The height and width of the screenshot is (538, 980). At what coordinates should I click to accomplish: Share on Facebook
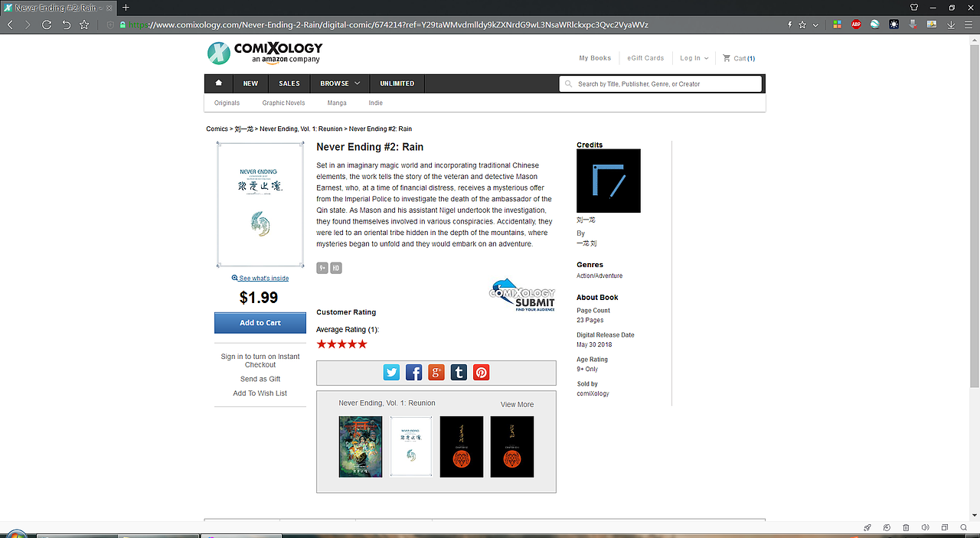(414, 373)
